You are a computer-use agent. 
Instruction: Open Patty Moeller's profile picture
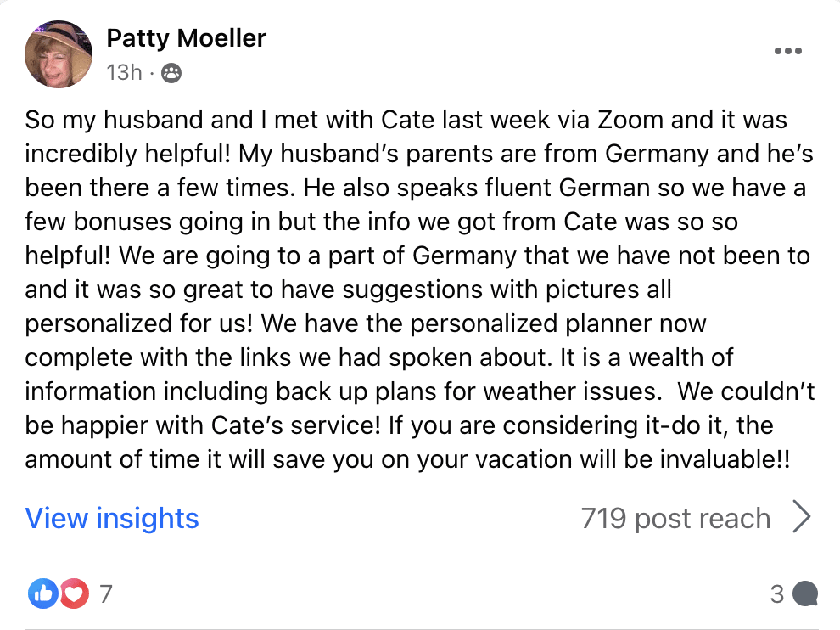coord(59,54)
